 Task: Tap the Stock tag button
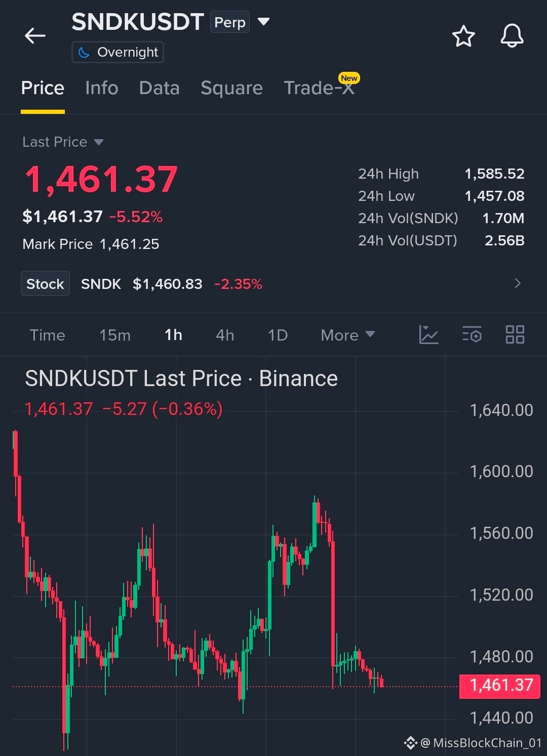[45, 283]
